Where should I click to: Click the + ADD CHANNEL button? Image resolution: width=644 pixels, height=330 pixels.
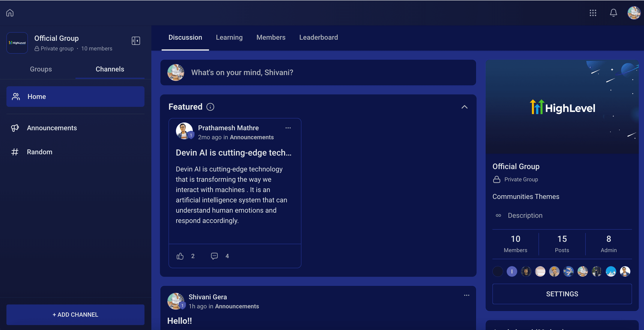(75, 315)
